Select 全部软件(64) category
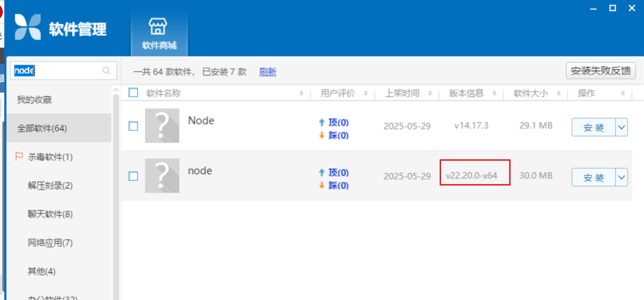The width and height of the screenshot is (644, 300). click(x=41, y=128)
